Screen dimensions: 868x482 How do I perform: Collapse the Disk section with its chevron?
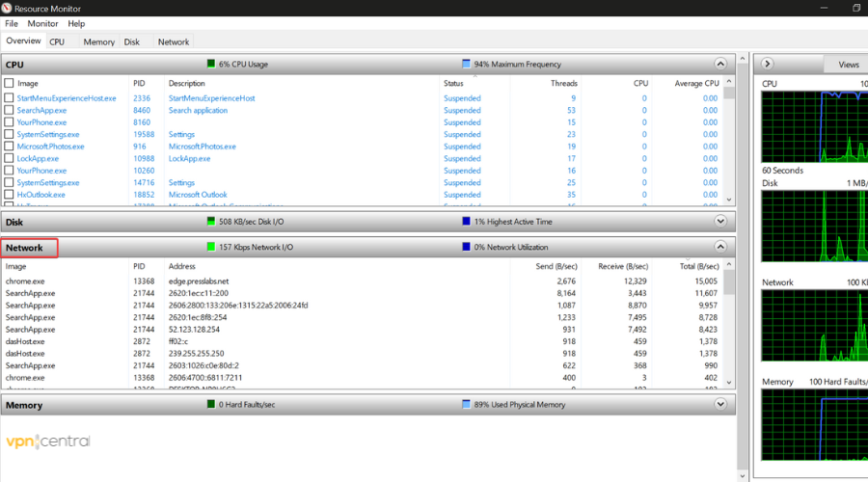(x=720, y=221)
